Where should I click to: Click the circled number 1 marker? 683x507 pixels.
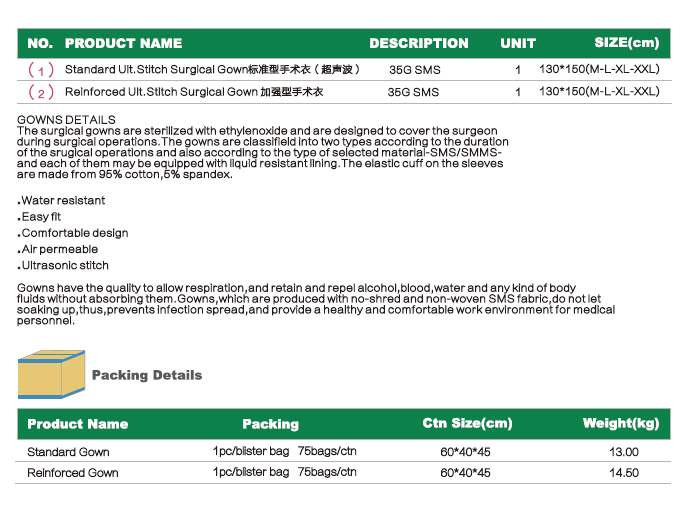(41, 70)
